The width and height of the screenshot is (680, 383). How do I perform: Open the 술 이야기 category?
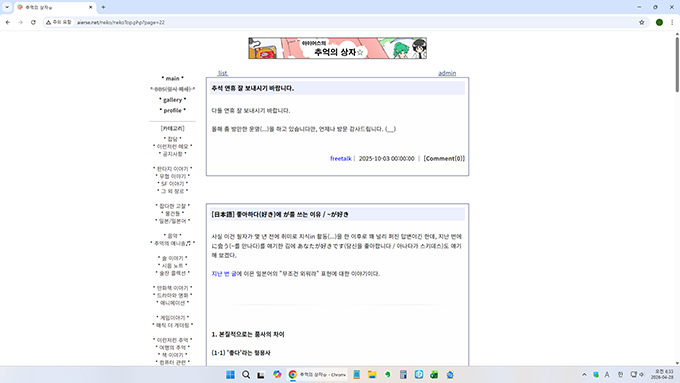pyautogui.click(x=173, y=259)
